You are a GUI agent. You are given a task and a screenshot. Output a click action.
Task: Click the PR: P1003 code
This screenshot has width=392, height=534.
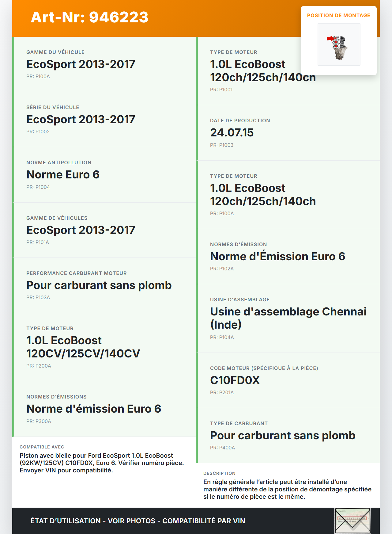(x=222, y=145)
